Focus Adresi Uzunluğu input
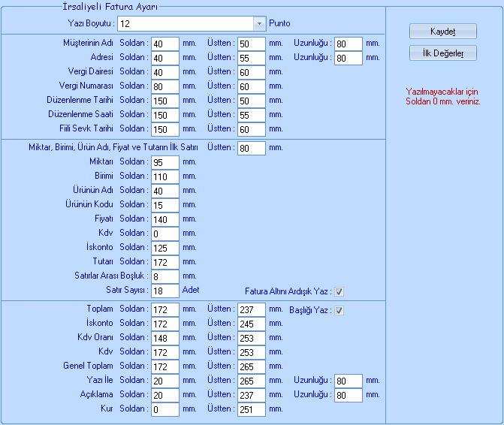 pos(349,58)
